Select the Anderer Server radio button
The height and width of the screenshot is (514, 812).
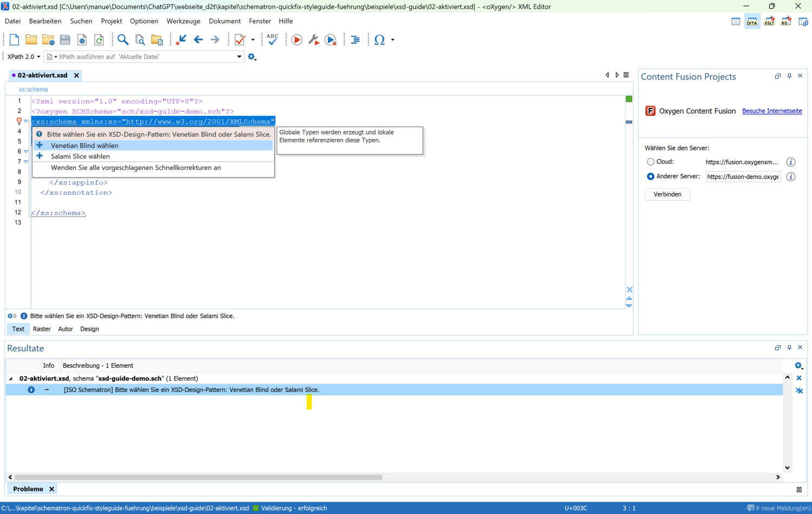(x=651, y=176)
